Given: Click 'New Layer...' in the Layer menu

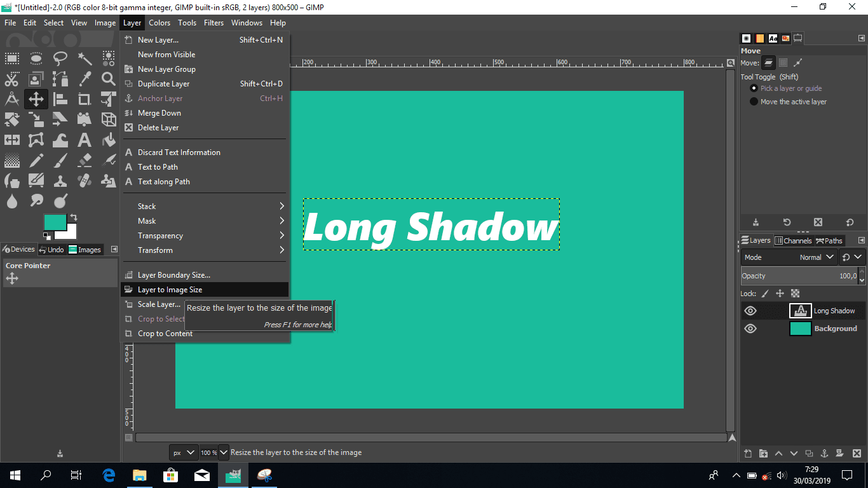Looking at the screenshot, I should (x=158, y=39).
